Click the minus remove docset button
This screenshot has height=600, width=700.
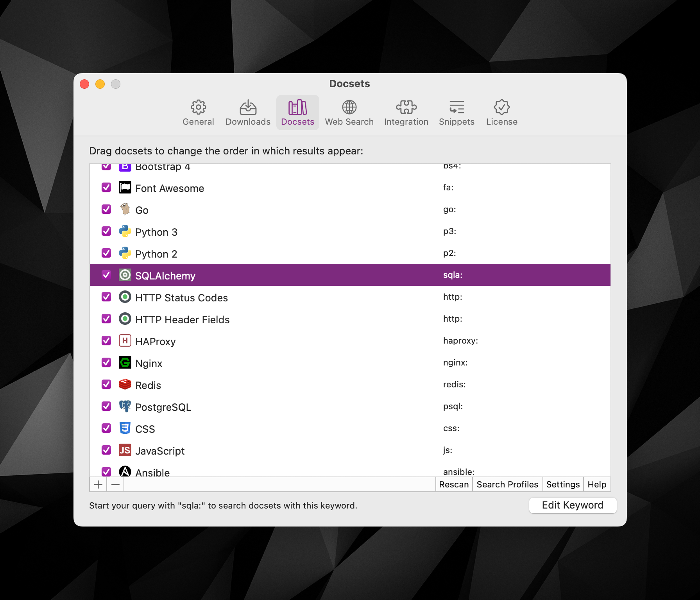click(x=115, y=485)
